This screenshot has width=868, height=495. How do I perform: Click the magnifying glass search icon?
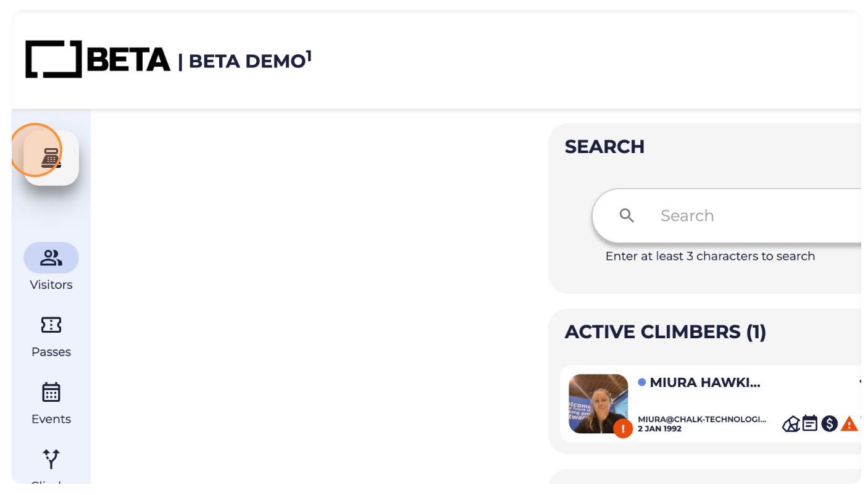click(627, 215)
